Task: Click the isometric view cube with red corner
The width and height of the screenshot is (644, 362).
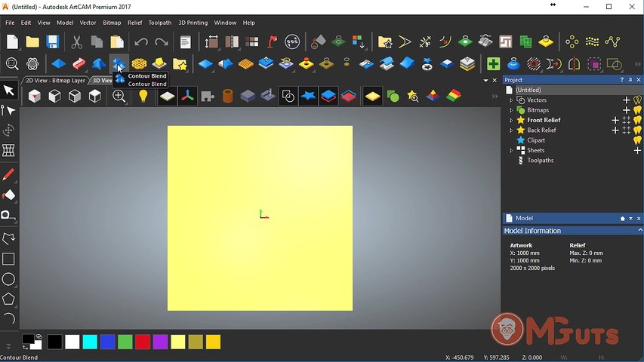Action: [x=35, y=96]
